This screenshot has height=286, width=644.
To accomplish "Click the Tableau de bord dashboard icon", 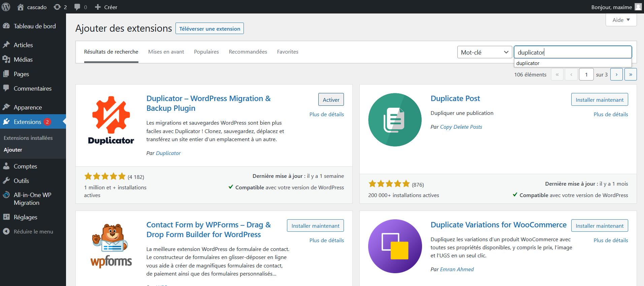I will click(6, 26).
